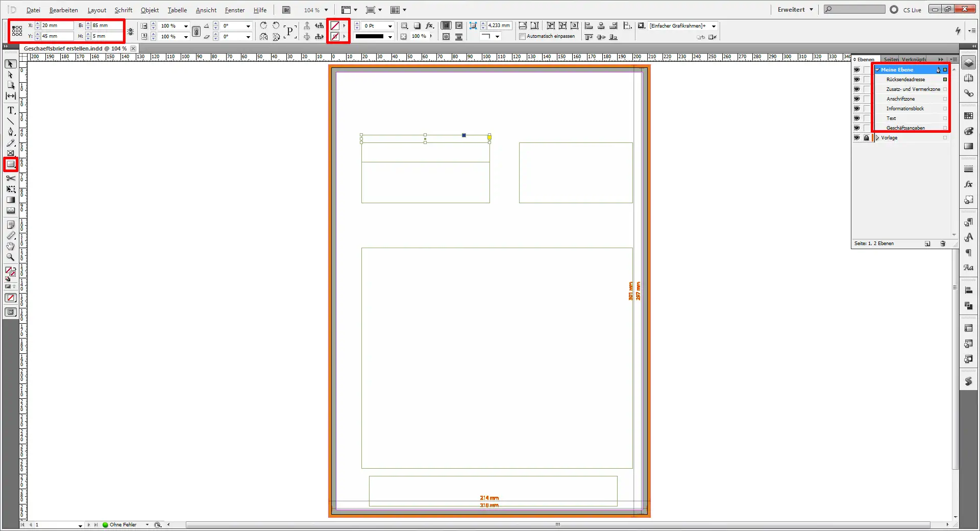Image resolution: width=980 pixels, height=531 pixels.
Task: Select the Hand tool
Action: pos(11,247)
